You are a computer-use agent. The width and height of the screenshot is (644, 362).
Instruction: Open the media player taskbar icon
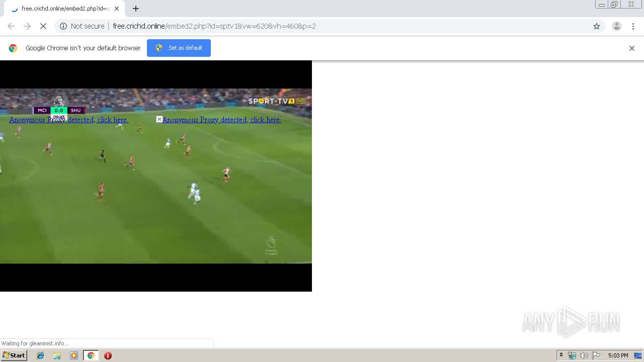74,355
